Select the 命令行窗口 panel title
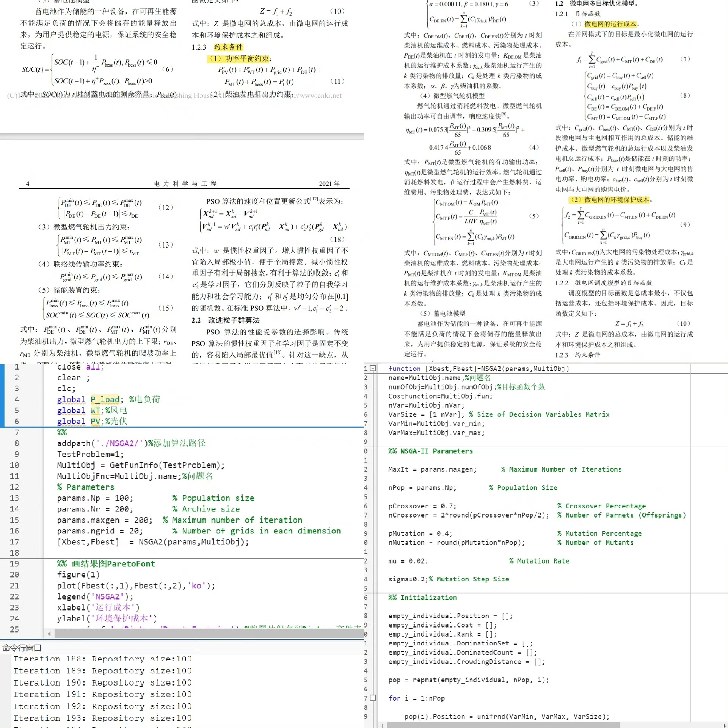 (22, 648)
